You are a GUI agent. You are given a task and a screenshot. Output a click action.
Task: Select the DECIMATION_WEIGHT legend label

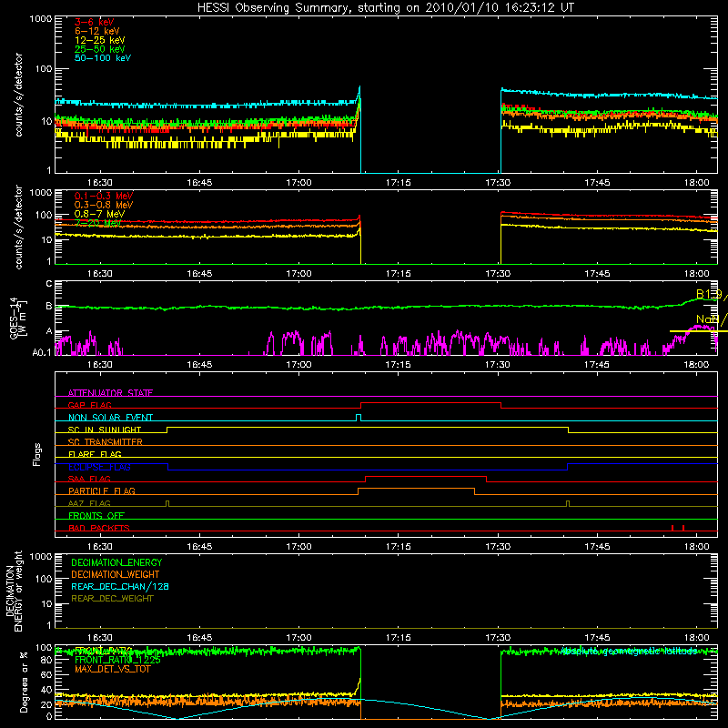pyautogui.click(x=116, y=574)
